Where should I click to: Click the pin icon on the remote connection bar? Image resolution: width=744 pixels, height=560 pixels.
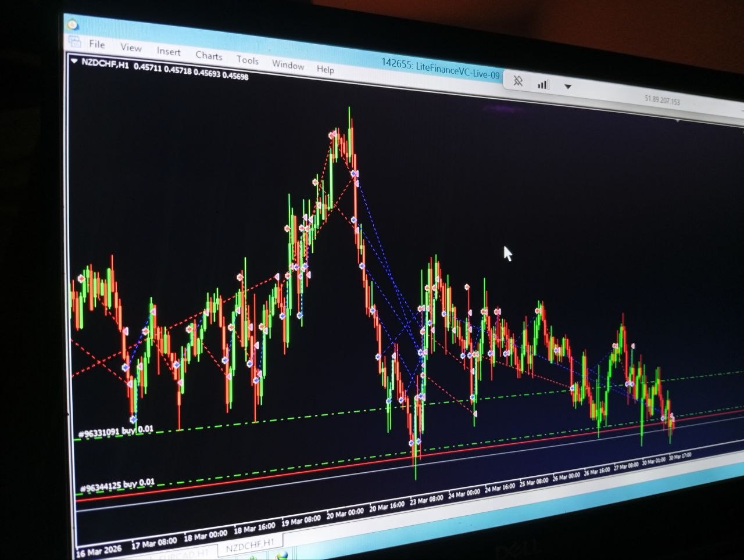point(518,81)
